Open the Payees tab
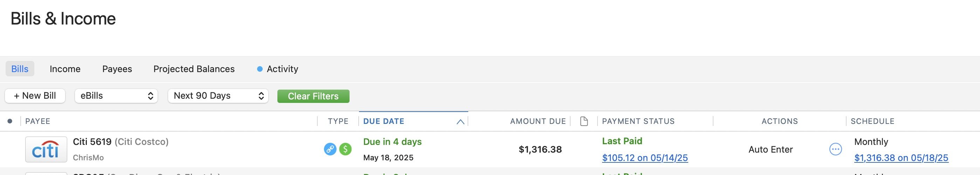This screenshot has height=175, width=980. (x=117, y=69)
